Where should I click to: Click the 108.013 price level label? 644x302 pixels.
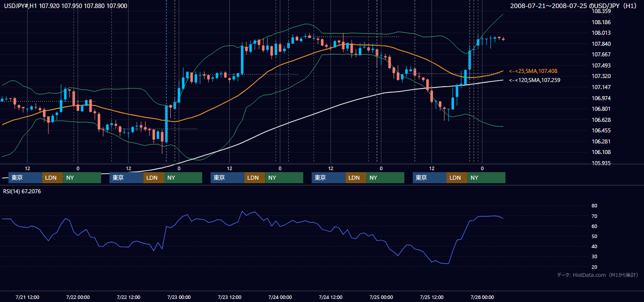[x=601, y=33]
